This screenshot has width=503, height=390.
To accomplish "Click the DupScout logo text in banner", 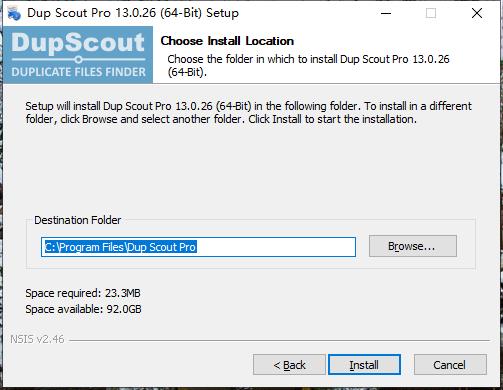I will [x=78, y=42].
